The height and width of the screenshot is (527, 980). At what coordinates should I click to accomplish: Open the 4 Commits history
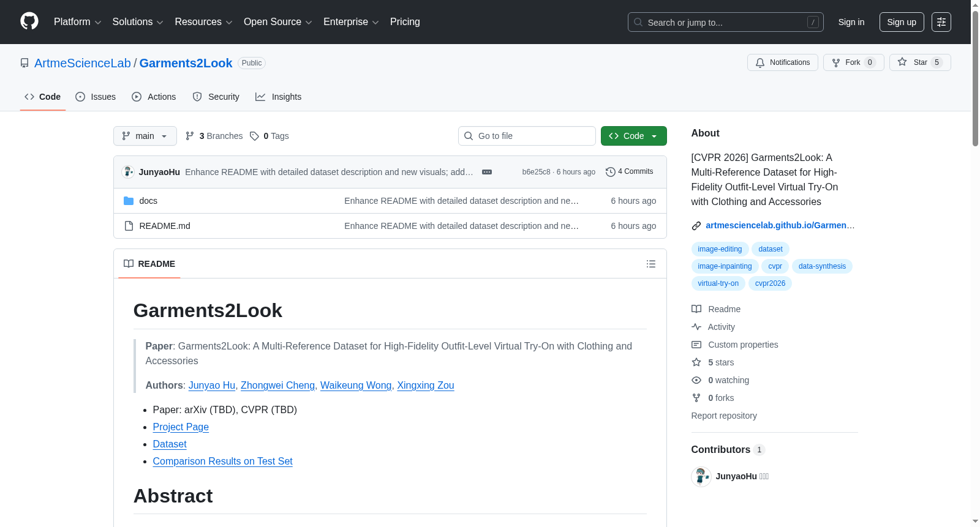coord(630,172)
